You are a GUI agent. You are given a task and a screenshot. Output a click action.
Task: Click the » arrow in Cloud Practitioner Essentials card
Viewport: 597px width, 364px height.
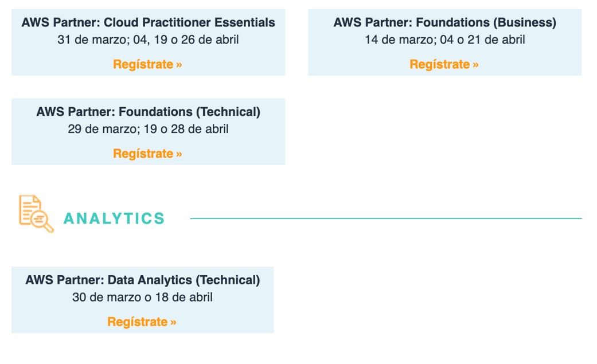(179, 65)
